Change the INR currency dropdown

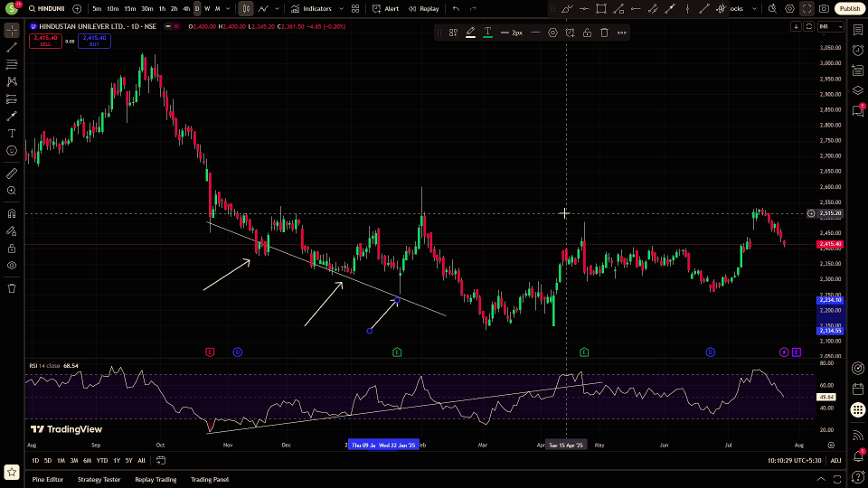click(x=830, y=26)
